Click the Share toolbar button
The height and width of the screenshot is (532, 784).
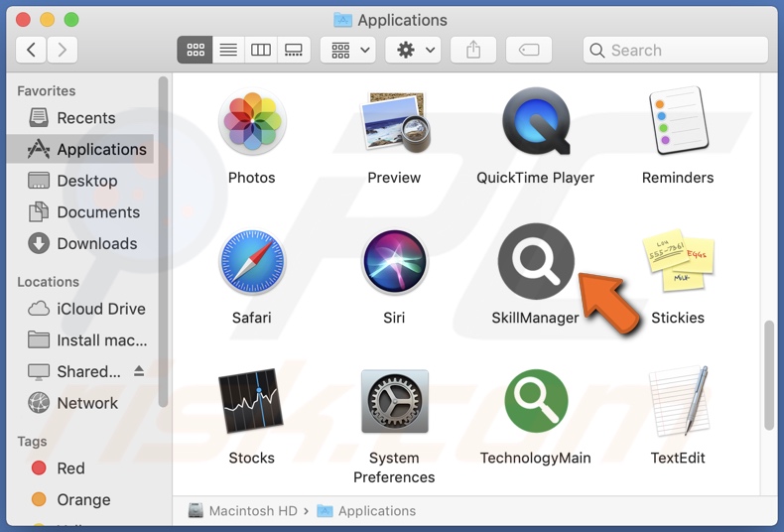[x=473, y=50]
